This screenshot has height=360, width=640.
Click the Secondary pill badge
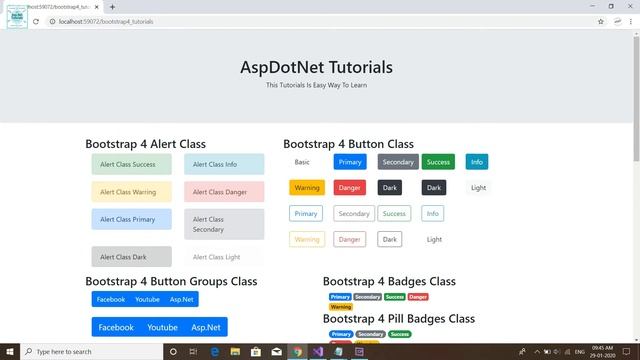[370, 334]
